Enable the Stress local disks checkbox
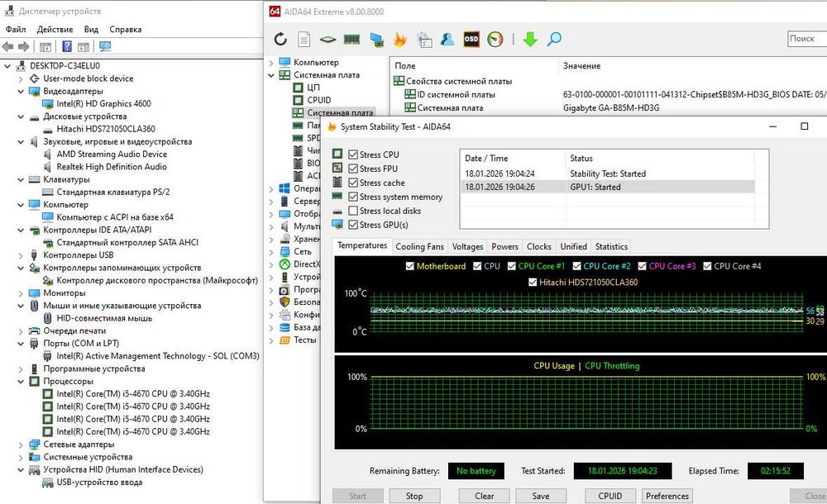827x504 pixels. 353,211
